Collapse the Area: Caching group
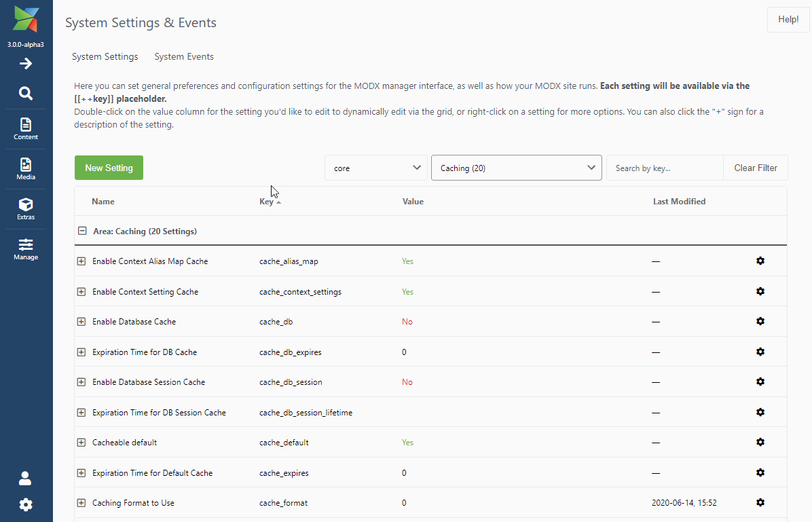Viewport: 812px width, 522px height. pyautogui.click(x=82, y=231)
